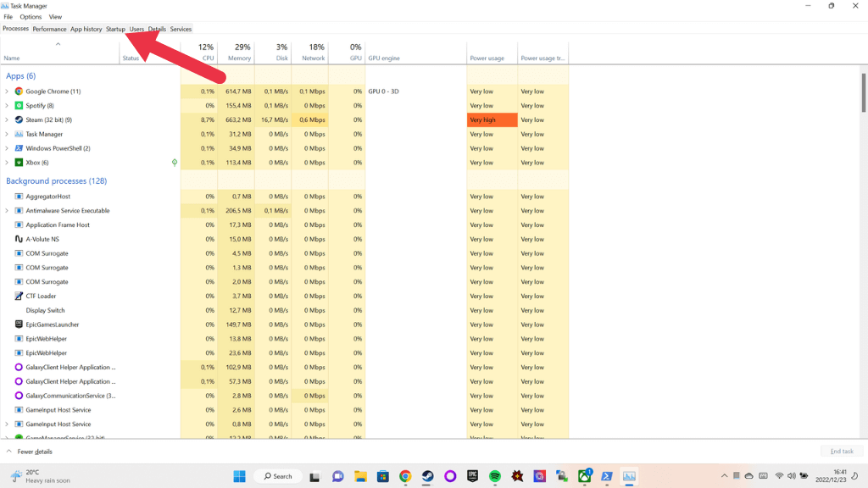The image size is (868, 488).
Task: Open the Options menu
Action: pos(31,17)
